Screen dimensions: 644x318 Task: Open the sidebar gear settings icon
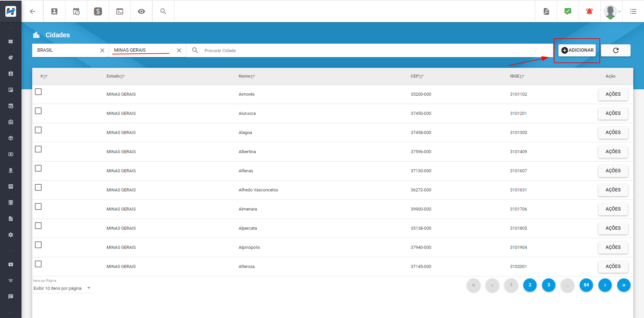pyautogui.click(x=11, y=235)
